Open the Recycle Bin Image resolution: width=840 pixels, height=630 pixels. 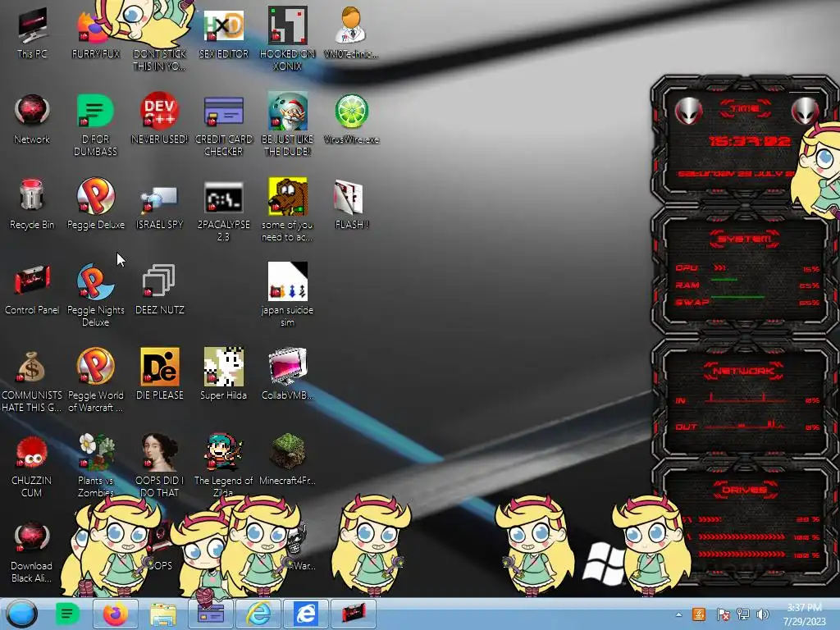tap(32, 195)
